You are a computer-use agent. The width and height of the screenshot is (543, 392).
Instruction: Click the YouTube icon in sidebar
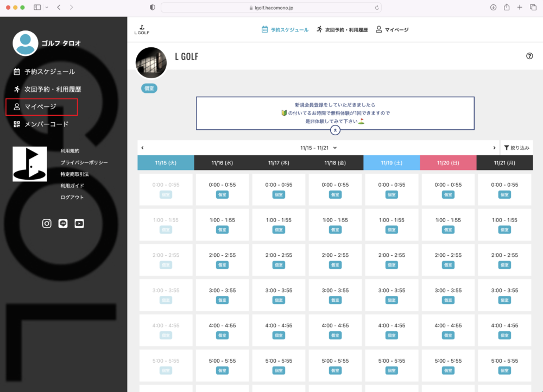click(x=79, y=223)
